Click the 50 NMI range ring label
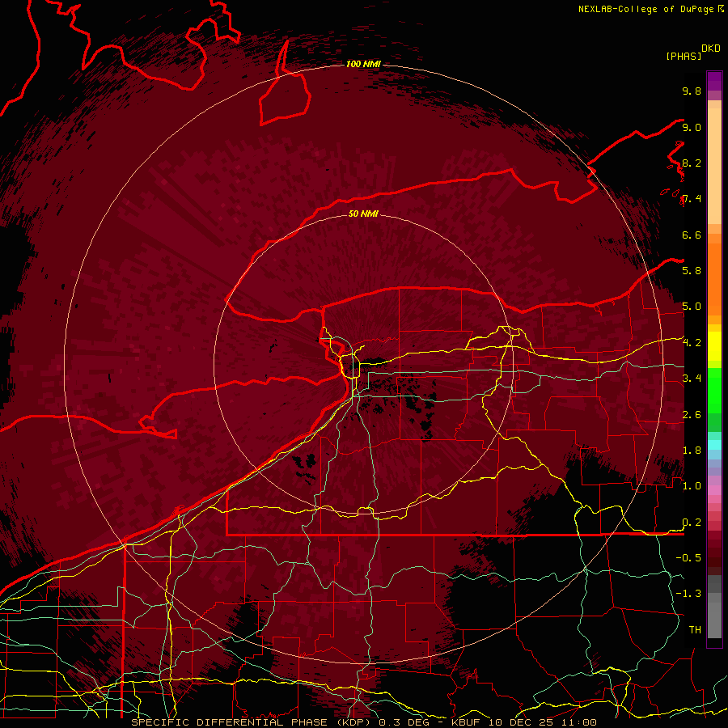Screen dimensions: 728x728 pyautogui.click(x=363, y=214)
